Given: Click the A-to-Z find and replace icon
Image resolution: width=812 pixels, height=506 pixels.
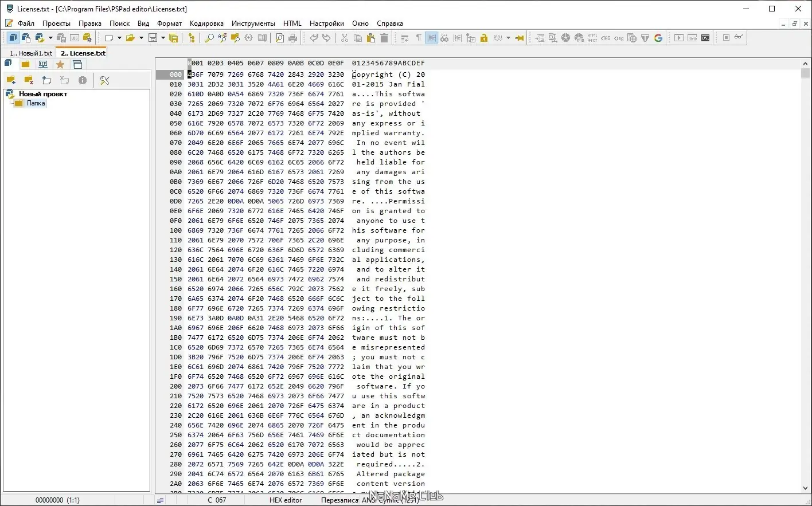Looking at the screenshot, I should 222,38.
